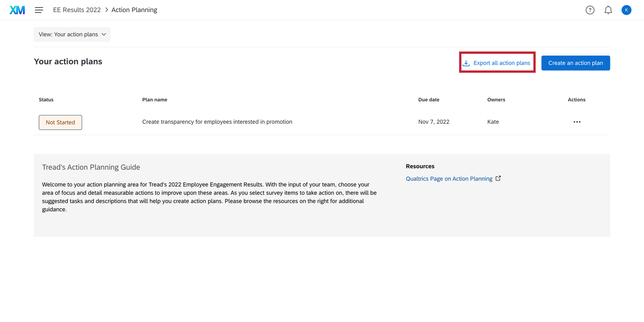Open the K user account avatar

(626, 10)
